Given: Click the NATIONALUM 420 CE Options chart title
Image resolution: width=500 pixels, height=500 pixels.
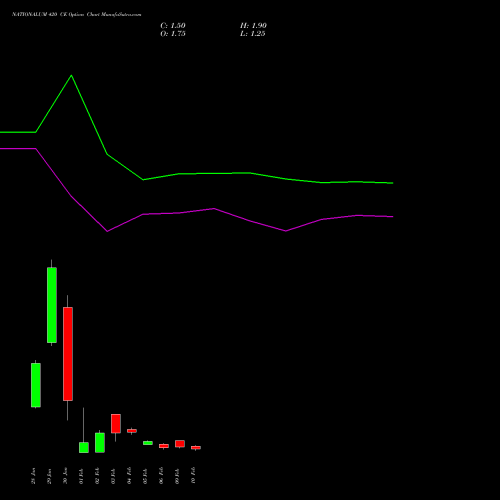Looking at the screenshot, I should click(x=76, y=15).
